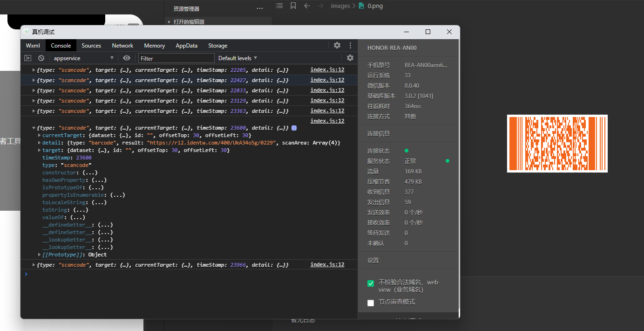Screen dimensions: 644x331
Task: Open the Network tab
Action: pyautogui.click(x=122, y=46)
